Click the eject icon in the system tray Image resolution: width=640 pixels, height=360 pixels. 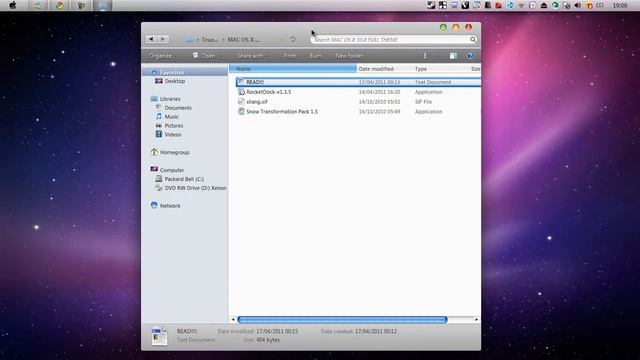tap(544, 5)
